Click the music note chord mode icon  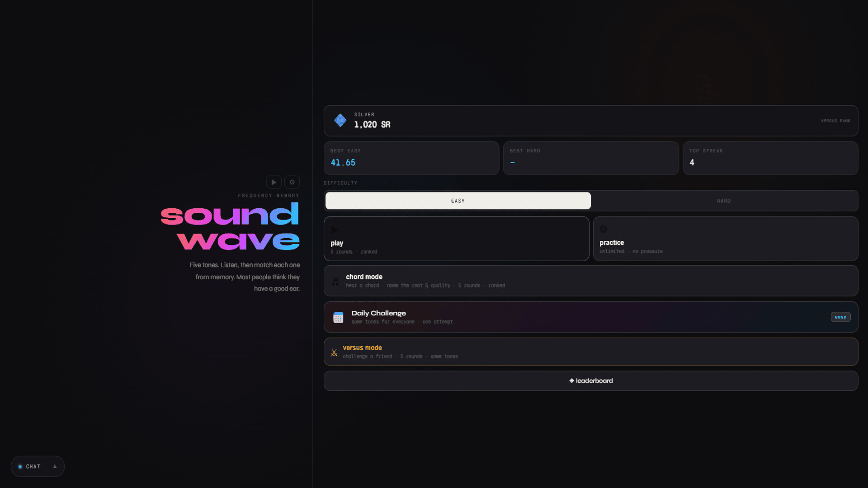335,282
